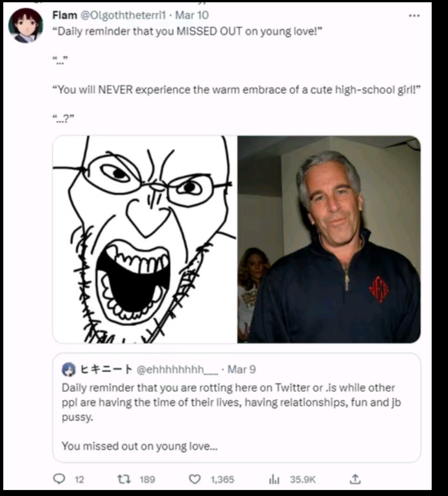Open the Mar 10 timestamp link
Viewport: 448px width, 496px height.
pos(192,15)
